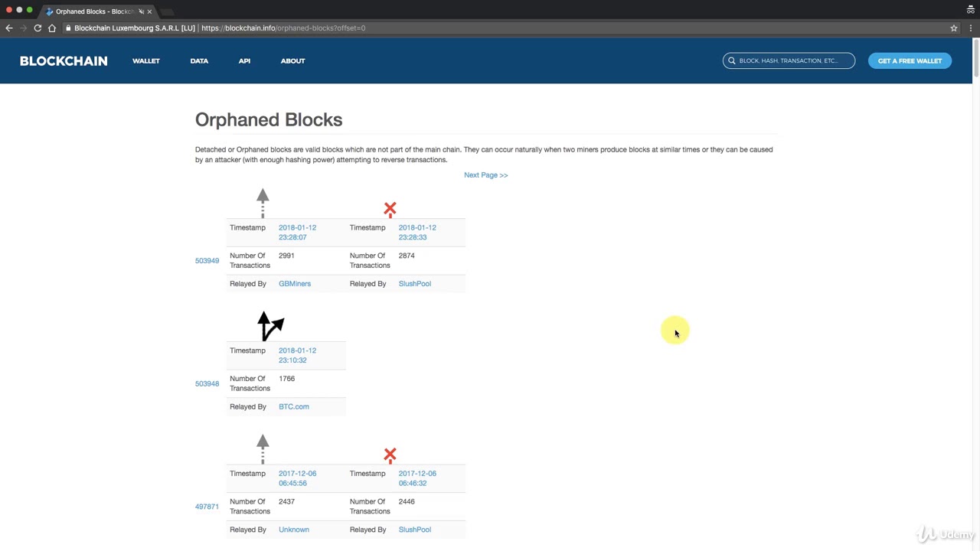Open timestamp 2017-12-06 06:45:56 link

coord(297,478)
